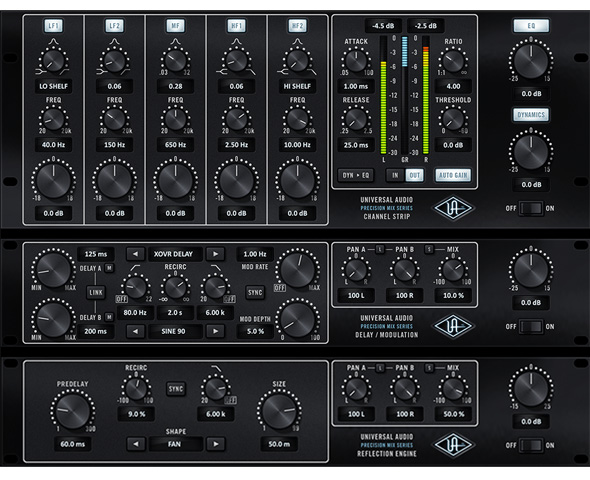Click the Delay B mute M button
Image resolution: width=590 pixels, height=480 pixels.
pyautogui.click(x=109, y=317)
